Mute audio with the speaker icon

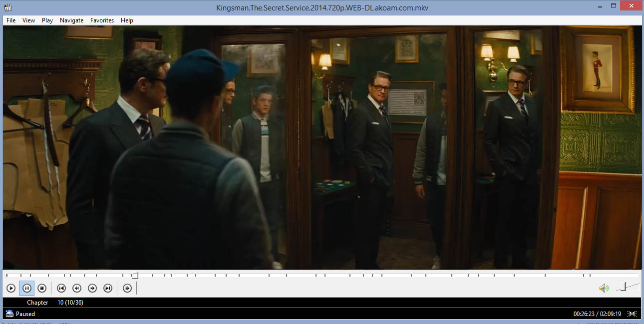pos(604,288)
